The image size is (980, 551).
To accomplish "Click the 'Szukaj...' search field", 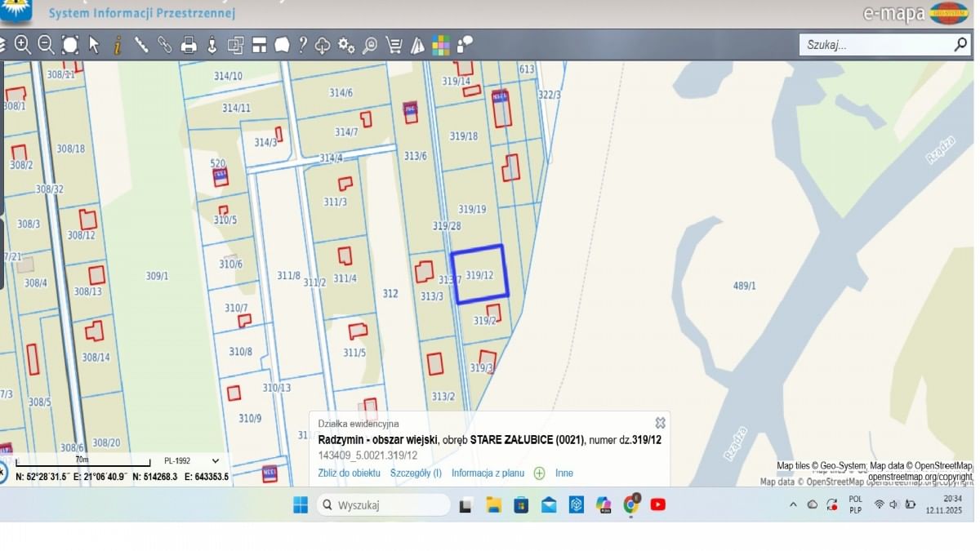I will pyautogui.click(x=874, y=45).
